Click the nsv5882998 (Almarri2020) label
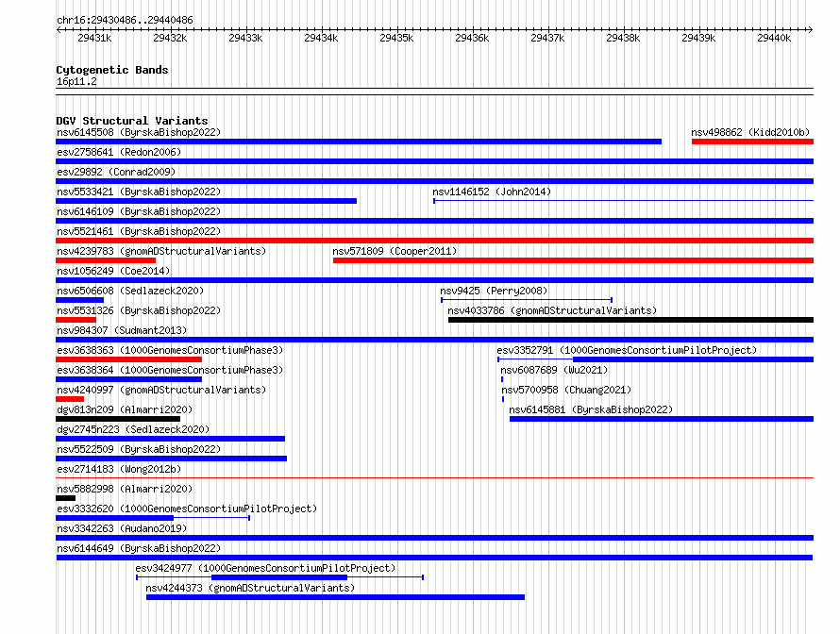The height and width of the screenshot is (634, 840). click(125, 489)
